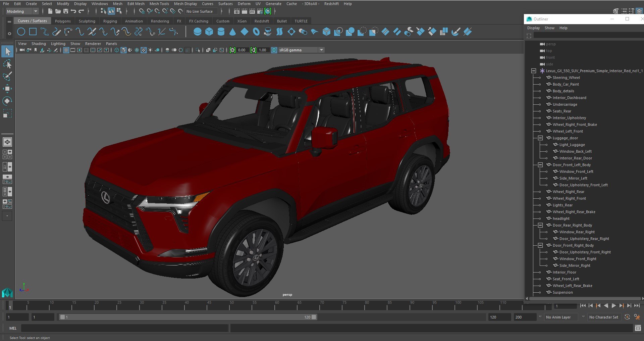Go to the start of the playback range

click(583, 306)
